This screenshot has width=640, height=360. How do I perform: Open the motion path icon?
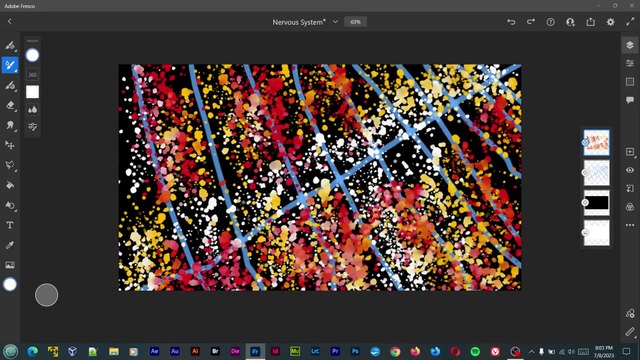click(x=630, y=313)
